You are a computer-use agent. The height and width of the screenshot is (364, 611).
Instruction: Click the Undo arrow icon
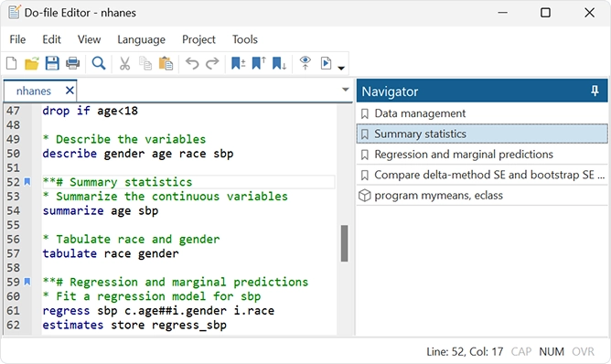[x=192, y=63]
